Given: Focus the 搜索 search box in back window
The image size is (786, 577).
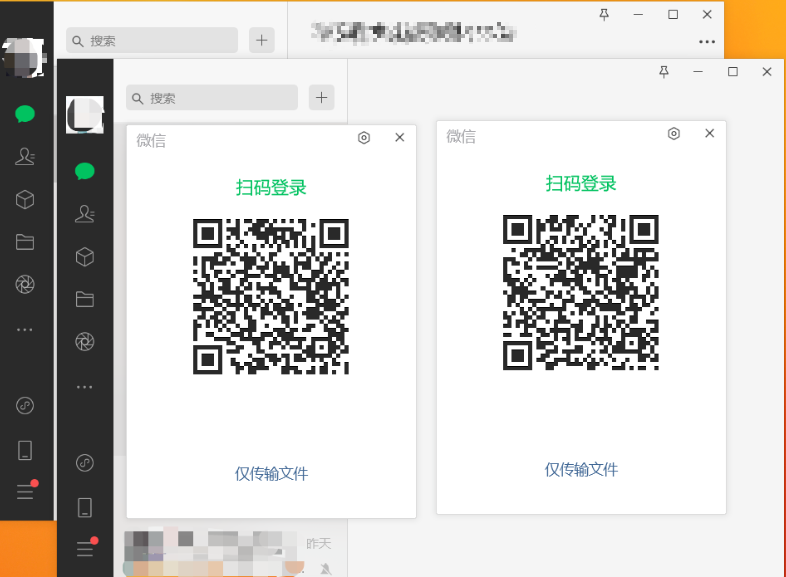Looking at the screenshot, I should click(x=152, y=41).
